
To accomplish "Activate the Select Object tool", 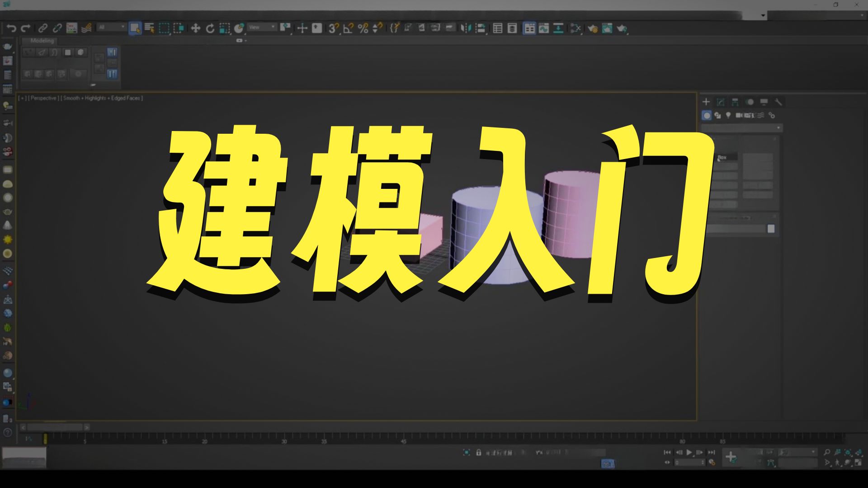I will 135,28.
